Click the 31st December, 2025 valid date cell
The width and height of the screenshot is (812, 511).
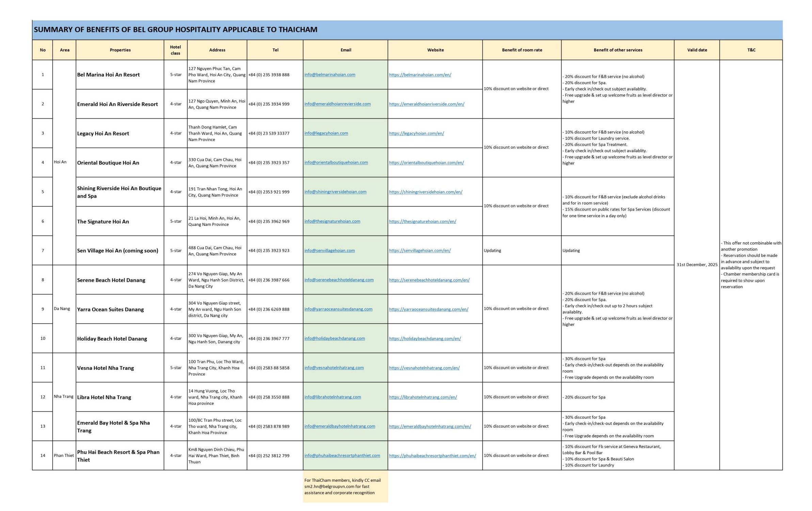click(x=697, y=265)
